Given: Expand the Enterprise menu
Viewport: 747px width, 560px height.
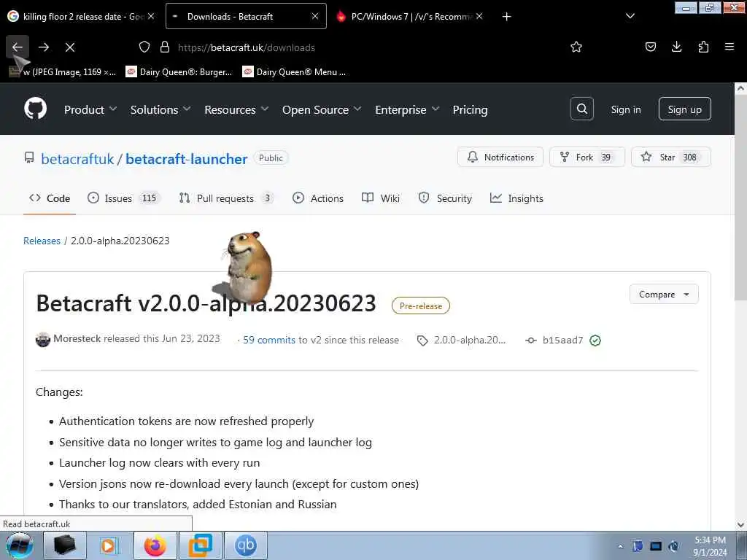Looking at the screenshot, I should pyautogui.click(x=407, y=109).
